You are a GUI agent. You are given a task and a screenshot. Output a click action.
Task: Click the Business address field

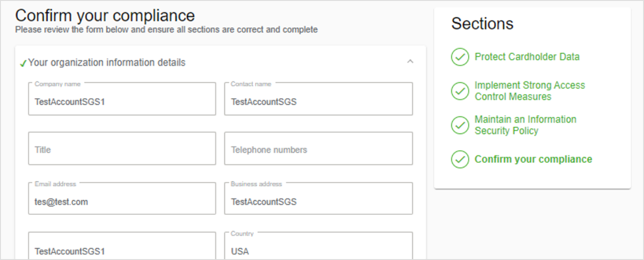pos(318,198)
